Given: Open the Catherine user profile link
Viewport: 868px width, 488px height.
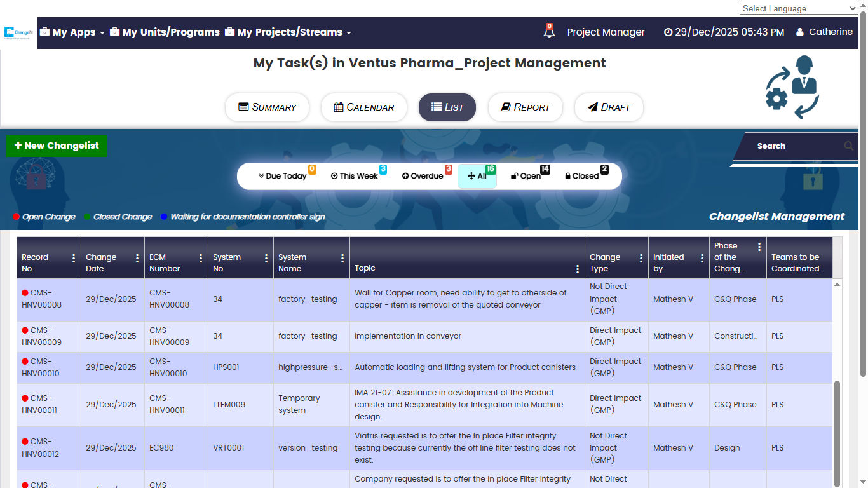Looking at the screenshot, I should tap(824, 32).
